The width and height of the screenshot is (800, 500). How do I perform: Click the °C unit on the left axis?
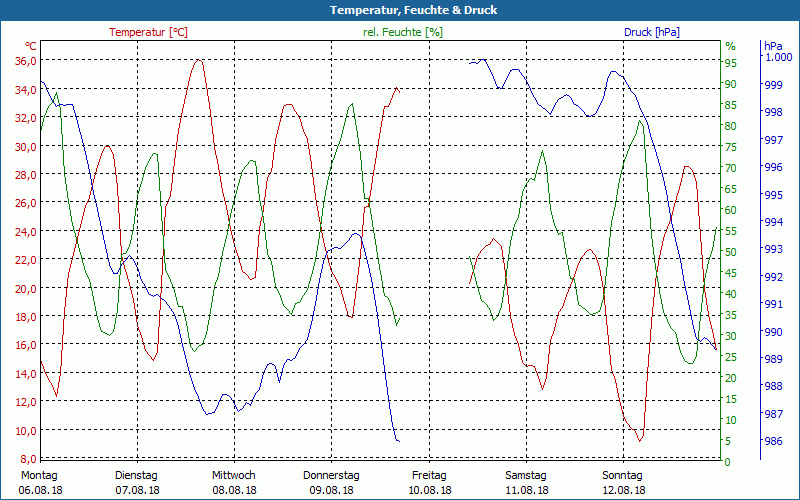tap(30, 46)
